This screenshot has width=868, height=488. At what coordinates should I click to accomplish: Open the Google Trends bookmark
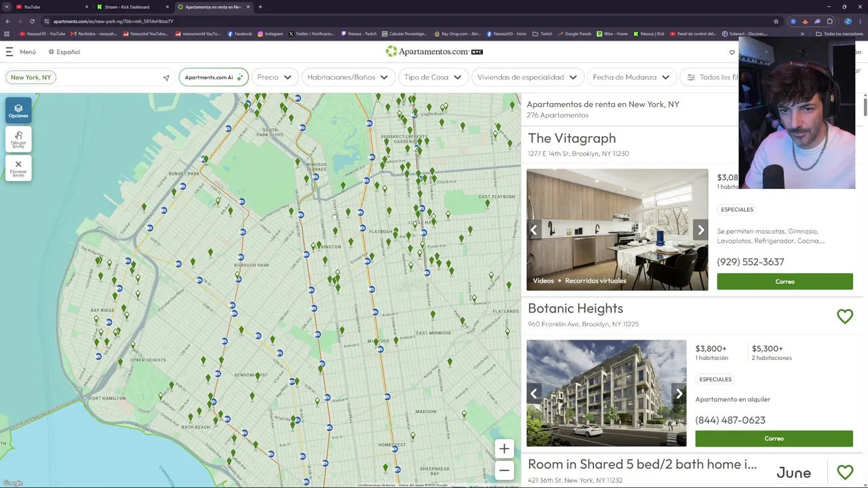(574, 34)
